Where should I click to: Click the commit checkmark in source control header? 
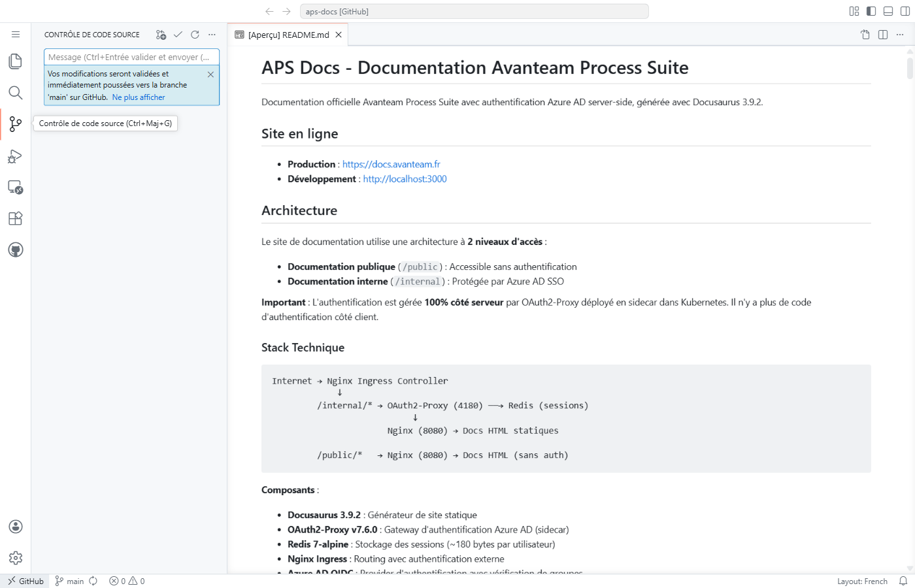pos(178,35)
